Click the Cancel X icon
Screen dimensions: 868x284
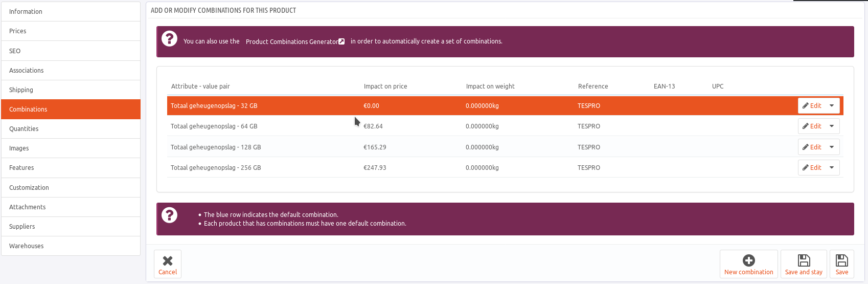click(168, 260)
